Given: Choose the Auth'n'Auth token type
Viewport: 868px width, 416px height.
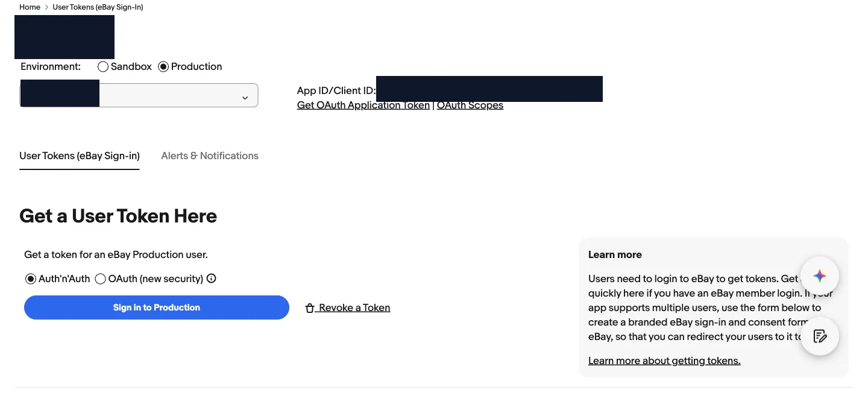Looking at the screenshot, I should [31, 279].
